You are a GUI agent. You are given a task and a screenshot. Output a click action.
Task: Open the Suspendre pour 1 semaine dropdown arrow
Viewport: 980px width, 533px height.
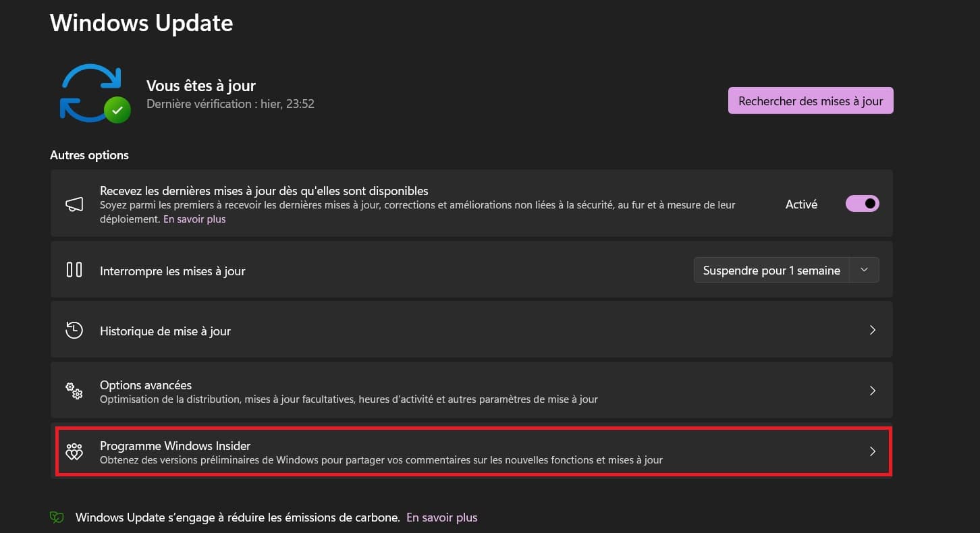(864, 270)
